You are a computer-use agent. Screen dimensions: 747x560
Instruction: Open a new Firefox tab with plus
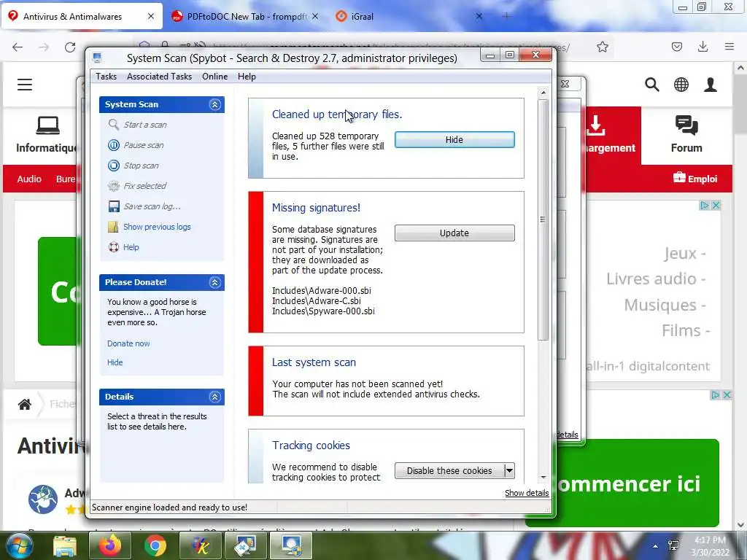click(506, 16)
